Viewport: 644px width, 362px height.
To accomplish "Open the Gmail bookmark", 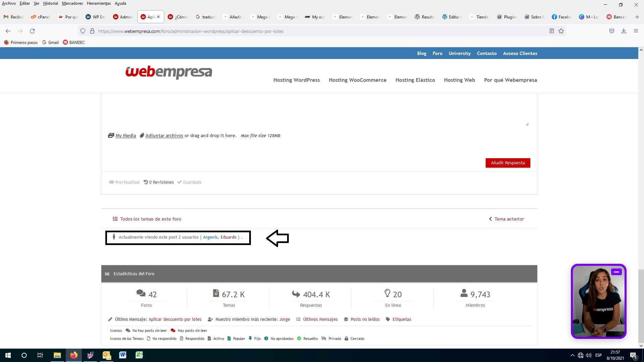I will click(x=50, y=42).
